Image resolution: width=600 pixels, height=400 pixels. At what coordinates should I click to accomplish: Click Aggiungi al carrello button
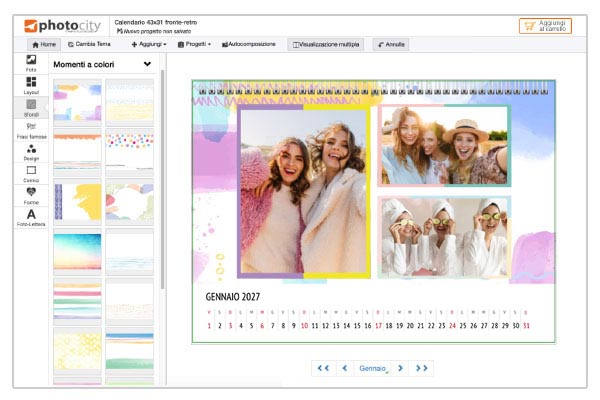[x=545, y=26]
